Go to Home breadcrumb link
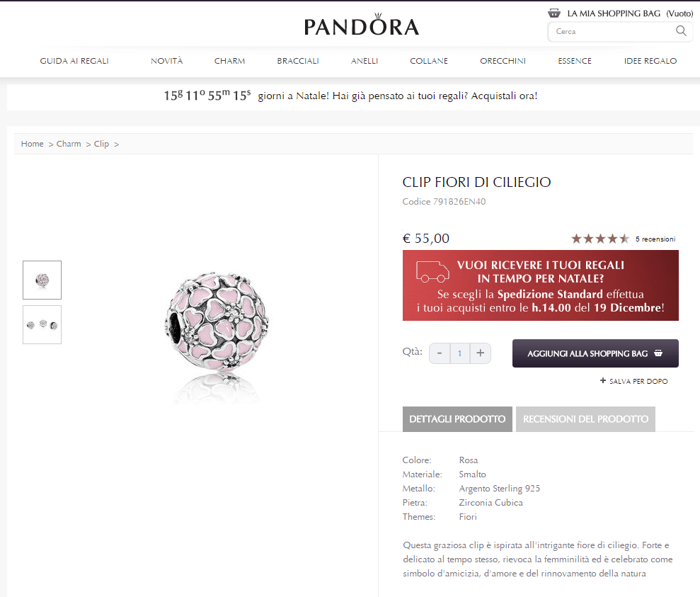The image size is (700, 597). pyautogui.click(x=33, y=144)
